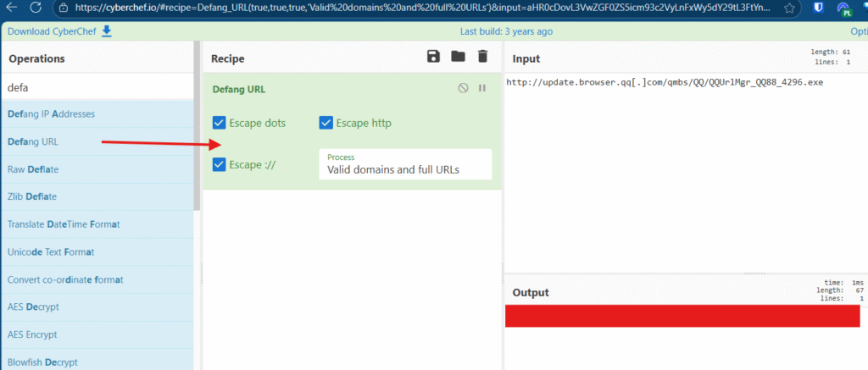This screenshot has width=868, height=370.
Task: Click the Last build text
Action: [x=506, y=31]
